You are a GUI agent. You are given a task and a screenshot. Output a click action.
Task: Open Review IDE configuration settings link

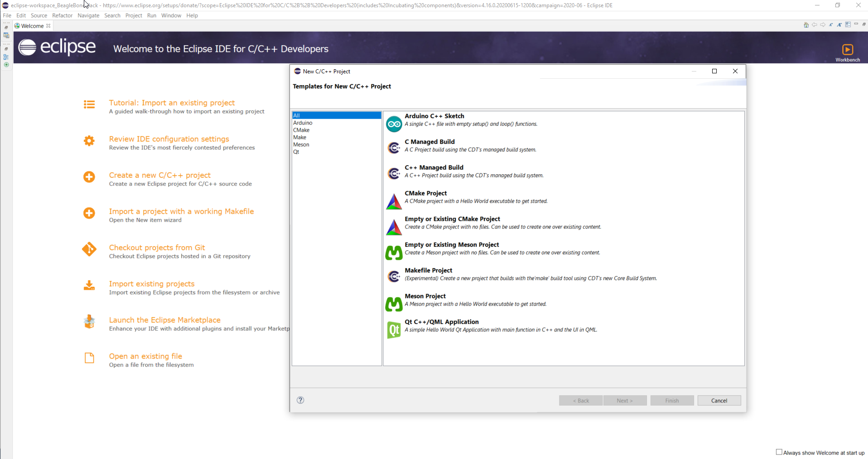pyautogui.click(x=169, y=139)
